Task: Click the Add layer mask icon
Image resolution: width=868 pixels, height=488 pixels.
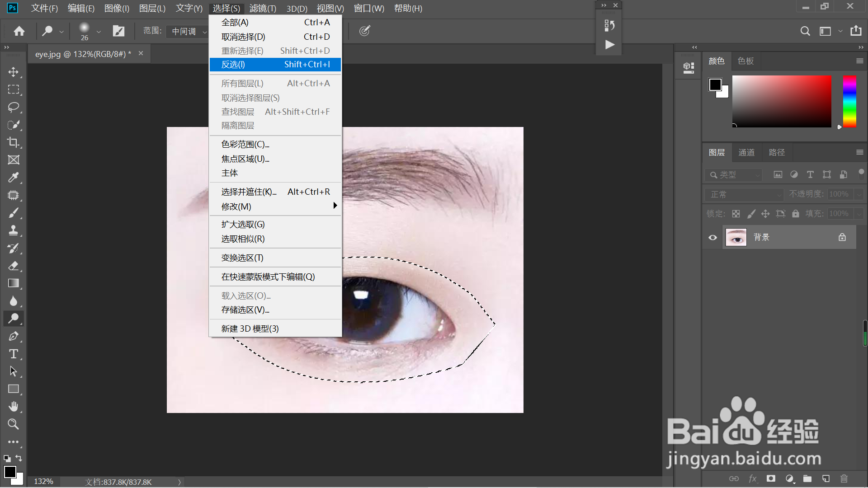Action: 771,479
